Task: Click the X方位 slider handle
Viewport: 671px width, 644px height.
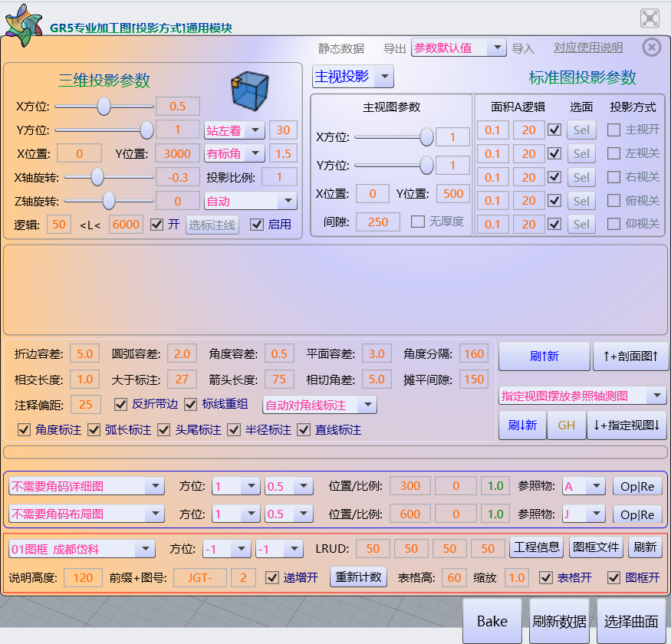Action: click(104, 107)
